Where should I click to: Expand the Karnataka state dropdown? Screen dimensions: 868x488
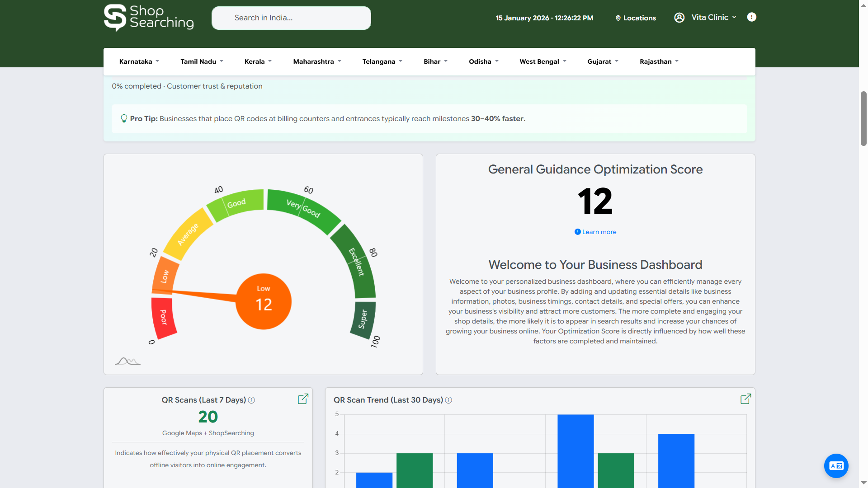pyautogui.click(x=139, y=61)
